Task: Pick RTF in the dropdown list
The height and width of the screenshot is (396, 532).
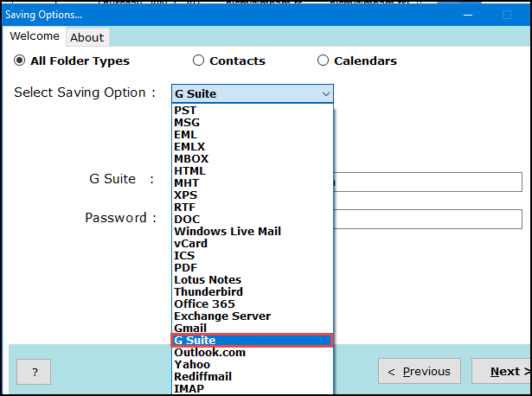Action: (x=253, y=208)
